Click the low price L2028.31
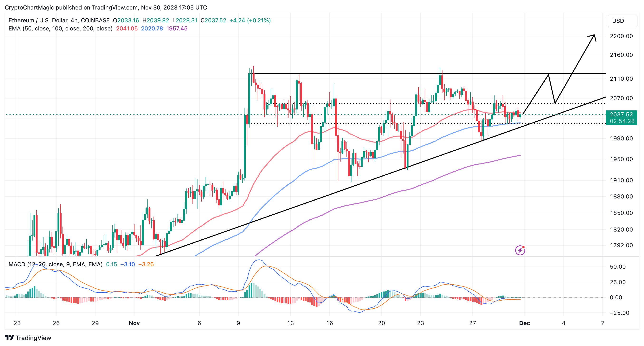The height and width of the screenshot is (346, 644). (185, 20)
